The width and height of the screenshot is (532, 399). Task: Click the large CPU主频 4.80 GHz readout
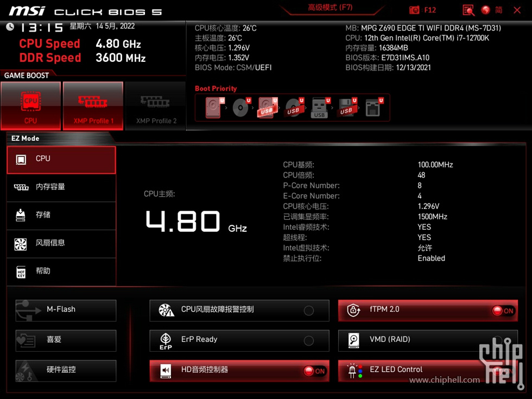point(196,221)
